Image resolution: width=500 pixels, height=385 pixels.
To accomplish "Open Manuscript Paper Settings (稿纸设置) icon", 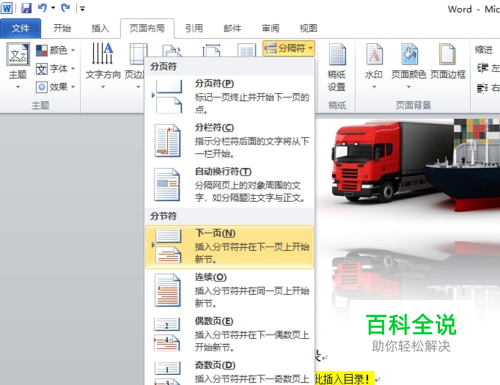I will [337, 54].
